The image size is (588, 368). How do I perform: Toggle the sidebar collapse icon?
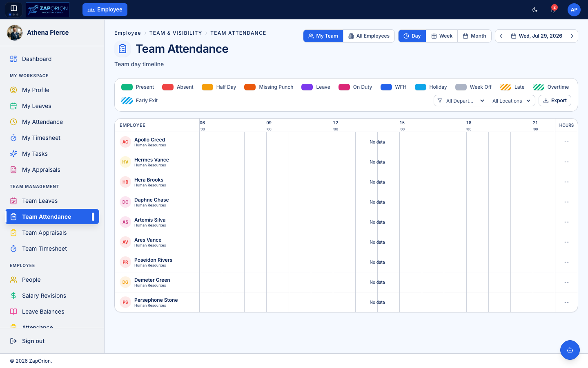[13, 8]
